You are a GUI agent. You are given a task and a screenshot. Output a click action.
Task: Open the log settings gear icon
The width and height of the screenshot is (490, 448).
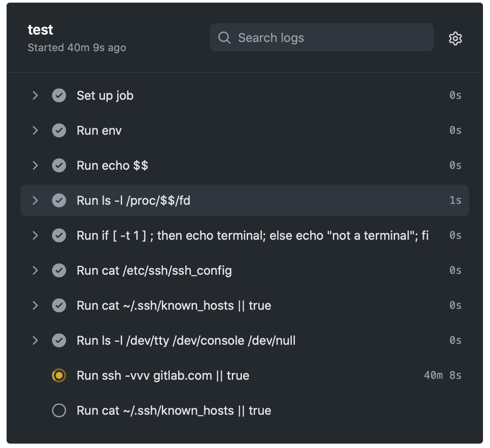[455, 38]
